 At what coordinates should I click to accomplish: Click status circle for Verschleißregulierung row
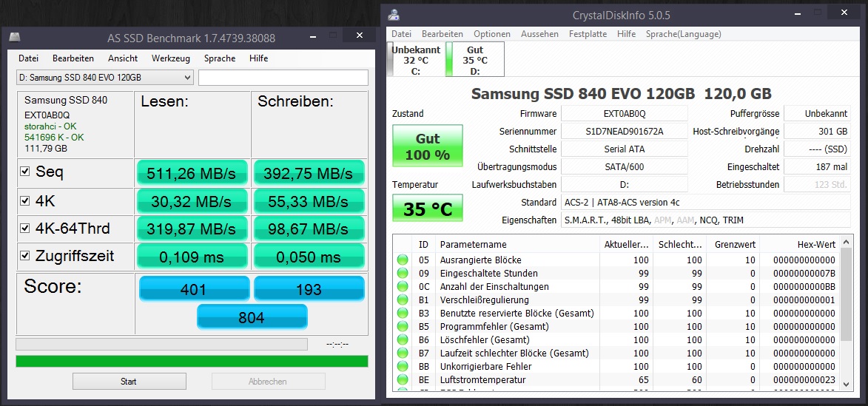click(403, 300)
